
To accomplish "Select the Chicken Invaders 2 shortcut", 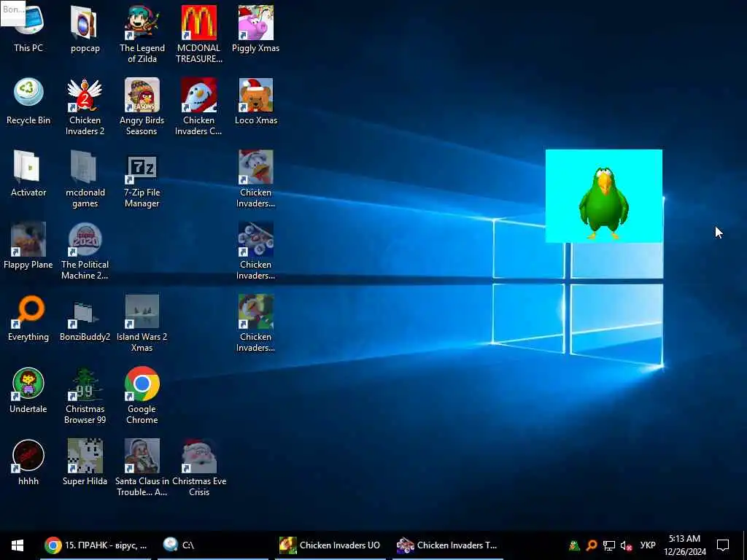I will pos(85,106).
